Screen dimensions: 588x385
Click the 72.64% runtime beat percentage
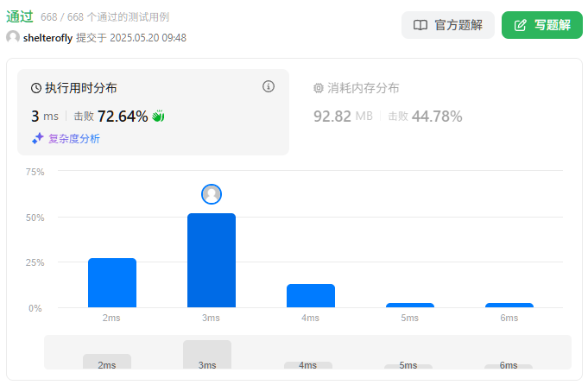coord(123,117)
